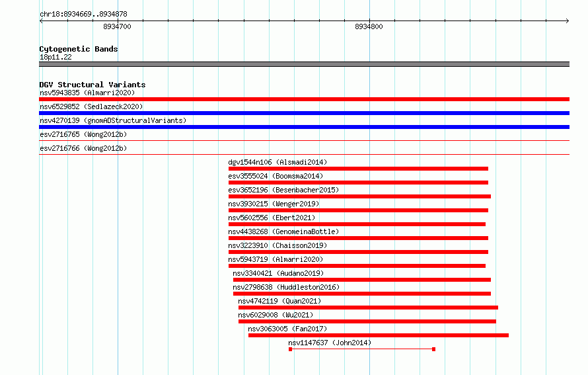Click red bar for nsv4742119 Quan2021
The image size is (588, 375).
(x=368, y=308)
